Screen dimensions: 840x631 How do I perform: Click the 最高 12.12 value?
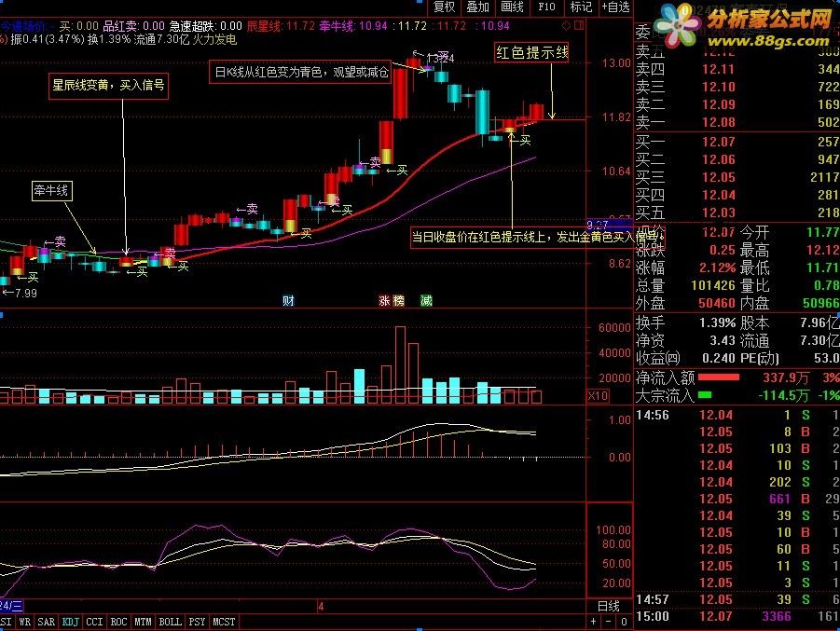click(823, 250)
